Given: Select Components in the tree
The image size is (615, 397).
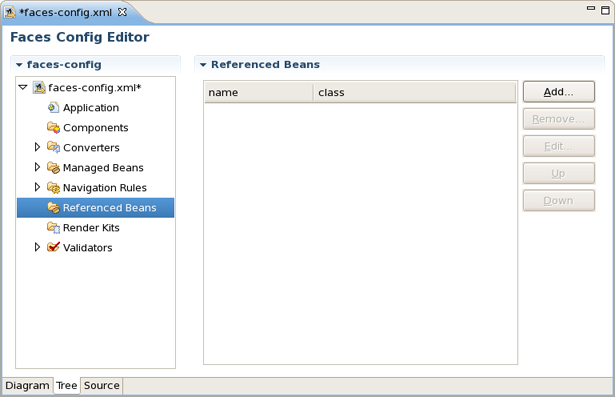Looking at the screenshot, I should pyautogui.click(x=96, y=128).
